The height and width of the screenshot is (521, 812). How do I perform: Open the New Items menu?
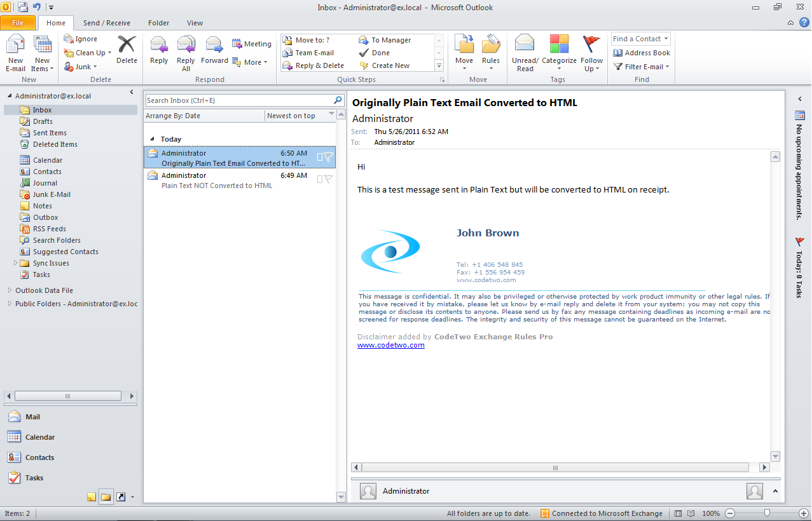tap(43, 54)
